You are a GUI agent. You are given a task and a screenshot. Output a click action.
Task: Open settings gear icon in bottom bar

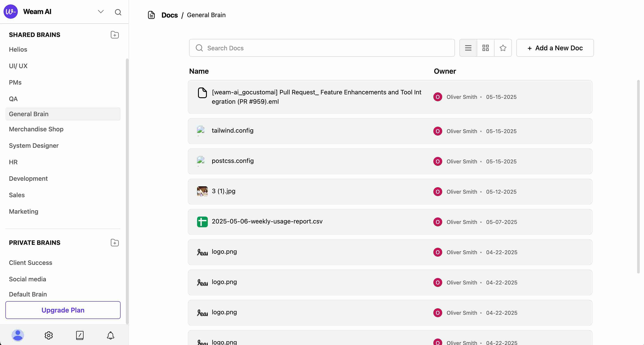(48, 335)
